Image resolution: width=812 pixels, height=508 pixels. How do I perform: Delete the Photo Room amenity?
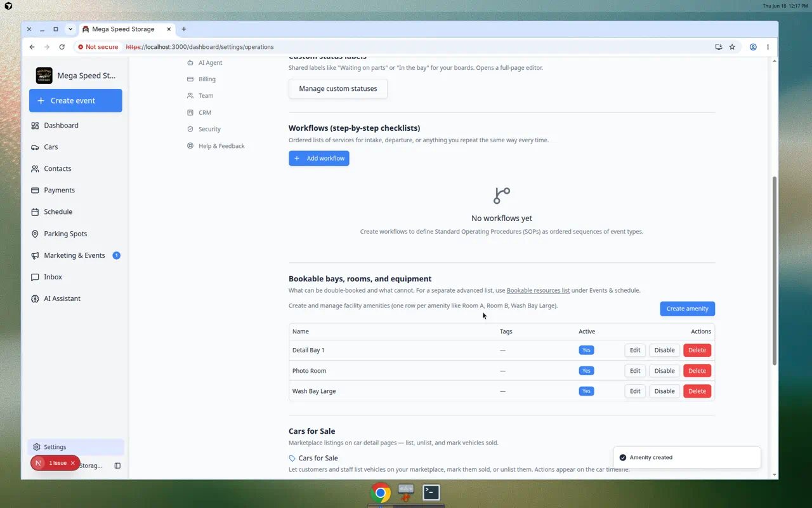[697, 371]
